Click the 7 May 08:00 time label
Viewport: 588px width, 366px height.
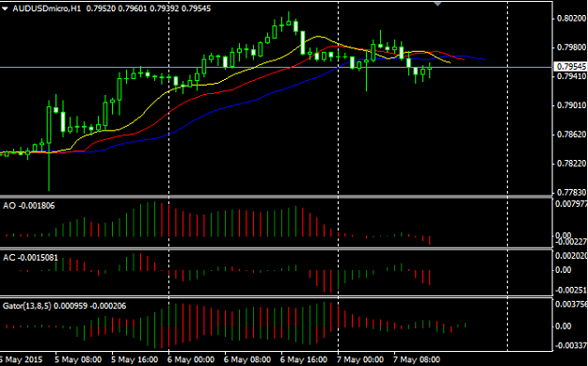click(x=417, y=359)
